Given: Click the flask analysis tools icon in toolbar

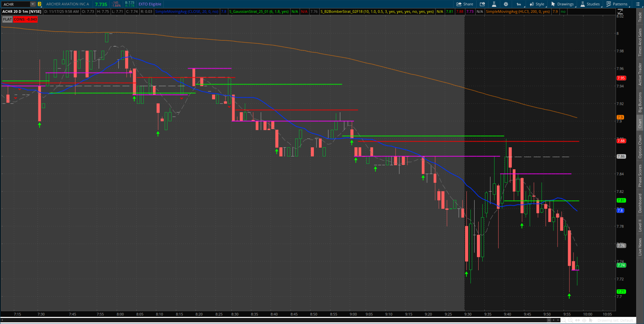Looking at the screenshot, I should 494,4.
